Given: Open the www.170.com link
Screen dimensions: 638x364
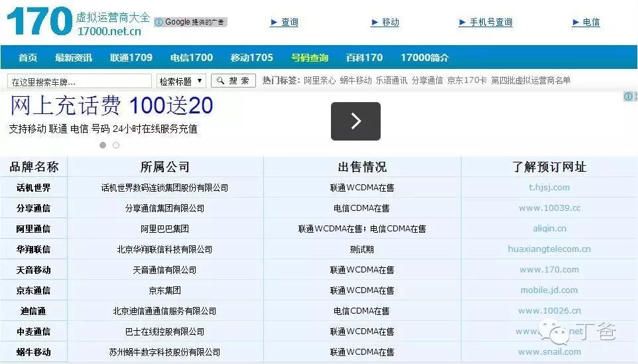Looking at the screenshot, I should point(549,270).
